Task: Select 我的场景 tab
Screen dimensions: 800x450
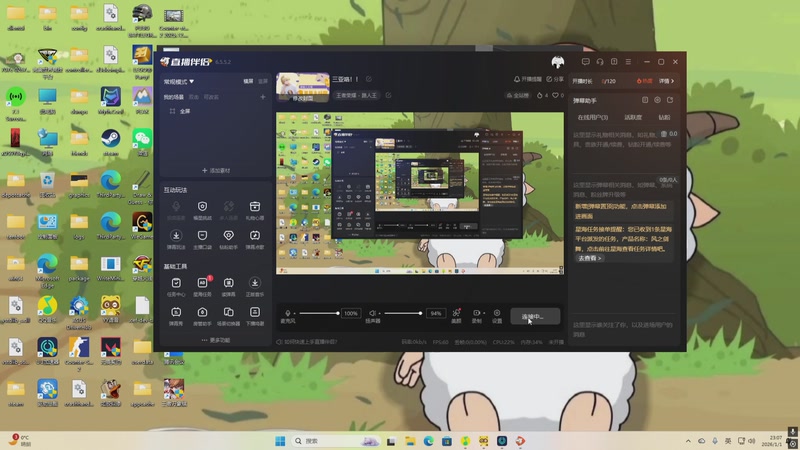Action: 173,97
